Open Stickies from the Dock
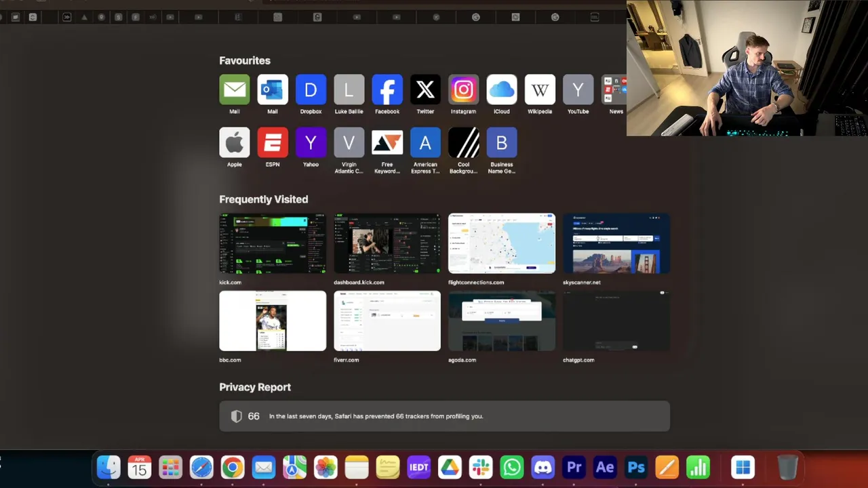Screen dimensions: 868x488 388,467
